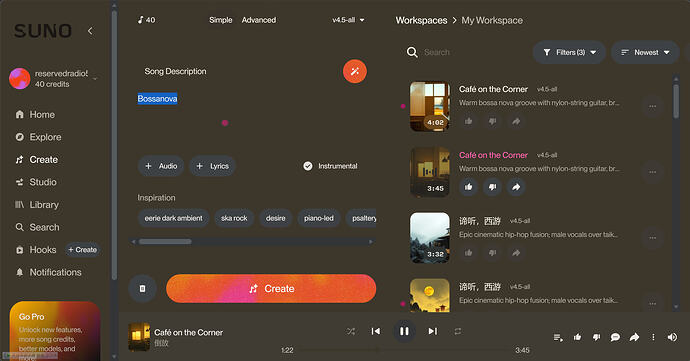Click the magic wand generate-description button
This screenshot has height=361, width=690.
pos(355,71)
